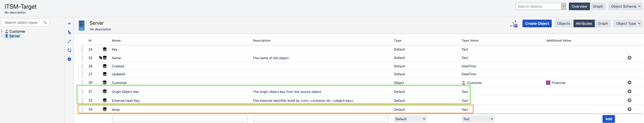
Task: Open settings gear for the temp attribute
Action: [629, 109]
